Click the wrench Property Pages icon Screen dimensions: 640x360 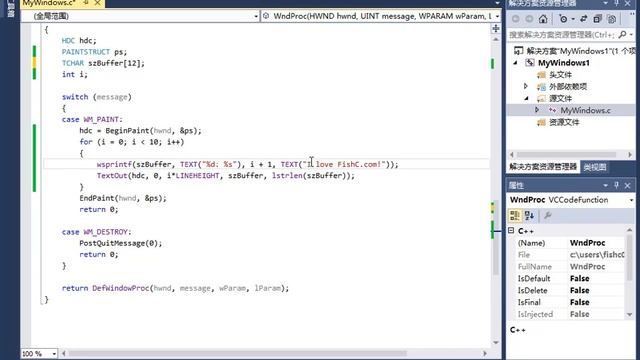tap(548, 216)
